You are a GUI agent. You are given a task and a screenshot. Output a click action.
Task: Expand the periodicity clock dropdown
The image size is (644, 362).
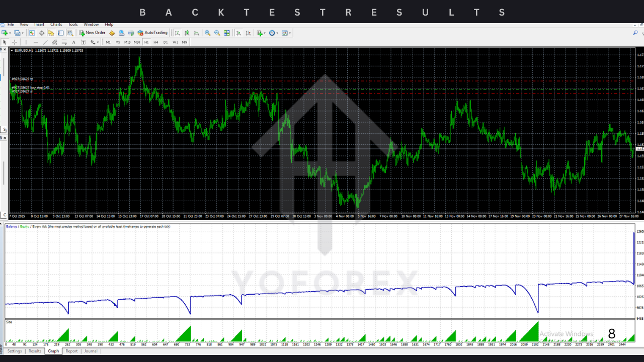pyautogui.click(x=277, y=33)
